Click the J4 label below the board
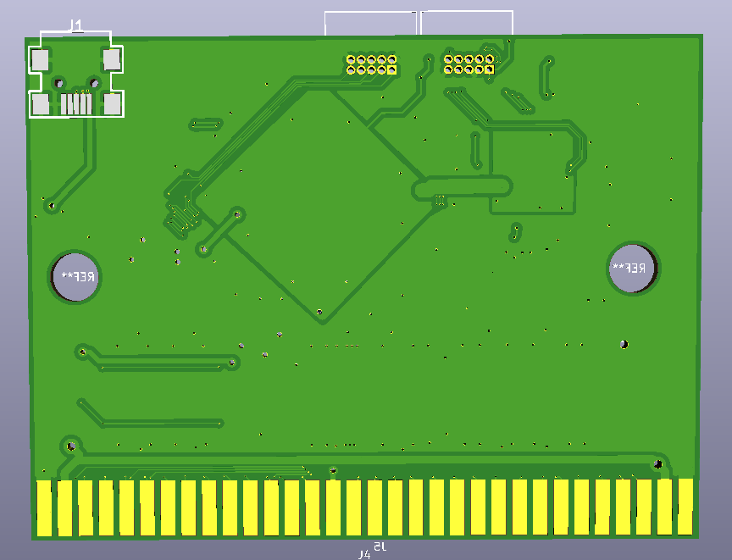Viewport: 732px width, 560px height. tap(364, 554)
